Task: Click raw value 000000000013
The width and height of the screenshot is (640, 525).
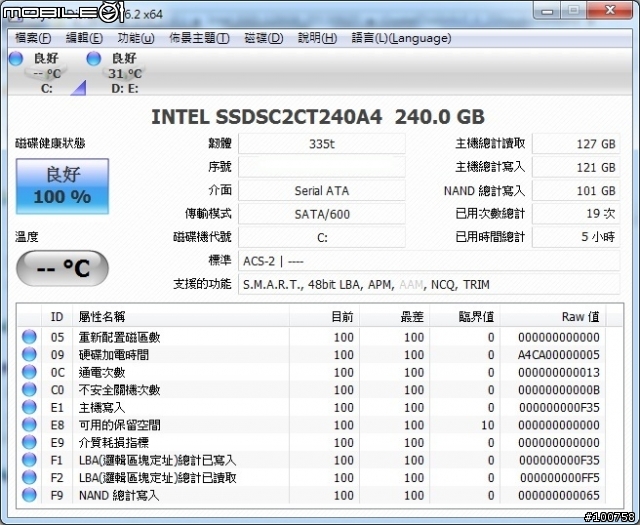Action: coord(559,372)
